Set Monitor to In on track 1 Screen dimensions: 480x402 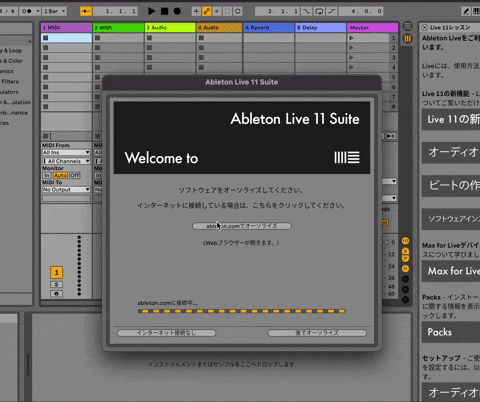[x=46, y=175]
